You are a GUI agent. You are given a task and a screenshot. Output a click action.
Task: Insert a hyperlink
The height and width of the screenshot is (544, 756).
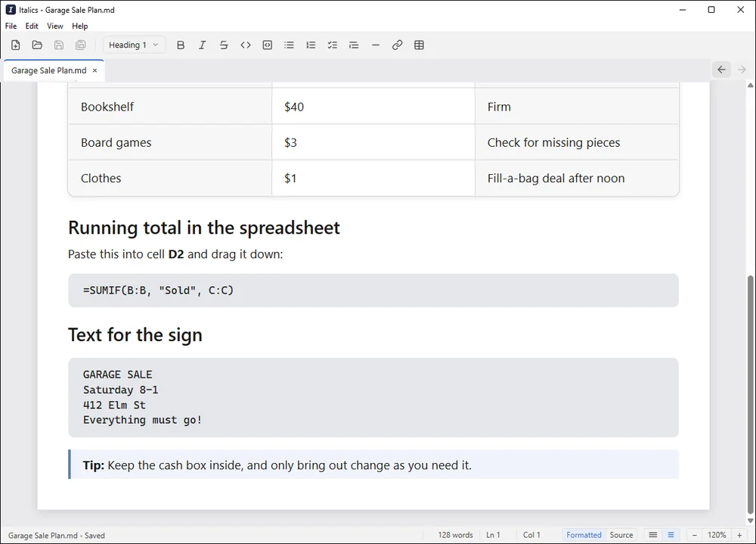398,45
